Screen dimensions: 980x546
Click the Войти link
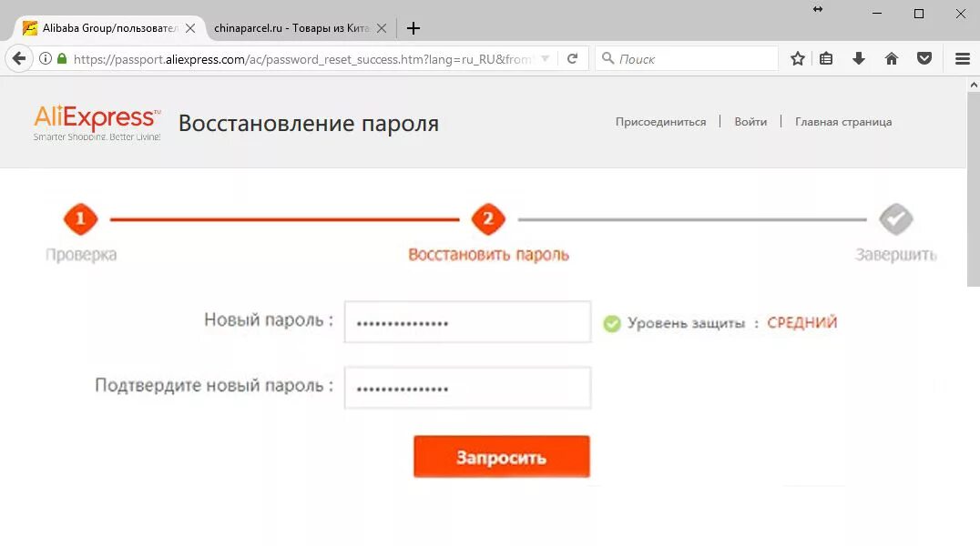pyautogui.click(x=750, y=122)
